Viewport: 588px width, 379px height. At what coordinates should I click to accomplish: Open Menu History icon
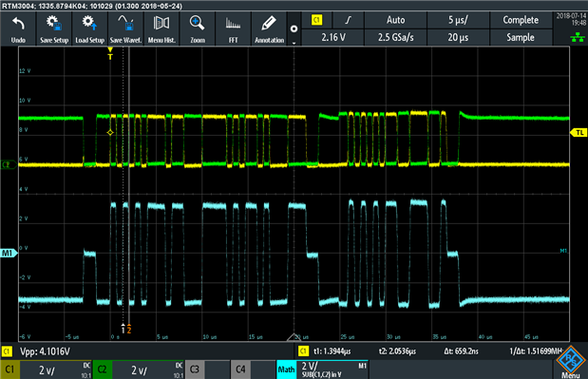(161, 28)
